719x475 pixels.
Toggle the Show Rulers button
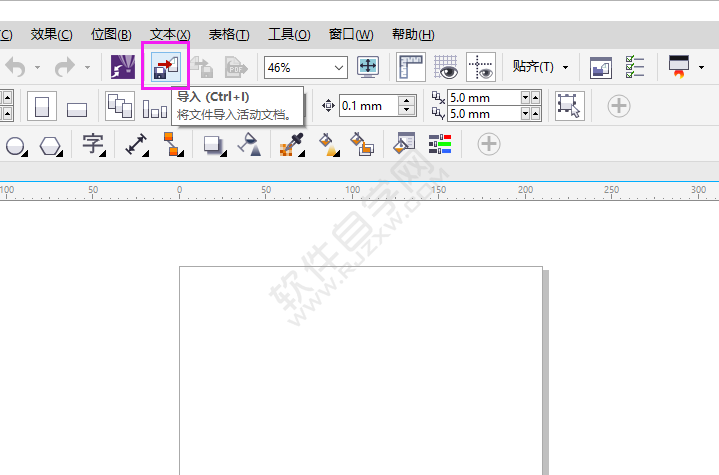point(411,67)
